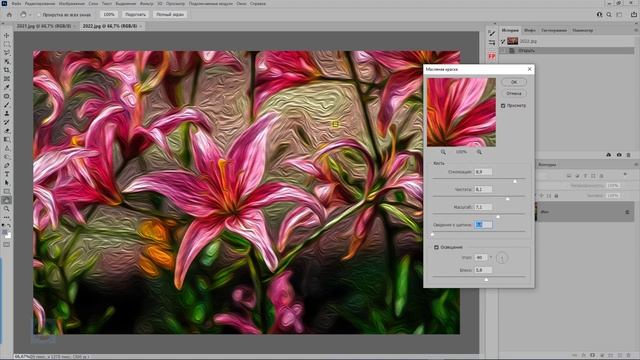Click the search icon at top right
The width and height of the screenshot is (640, 360).
point(609,14)
